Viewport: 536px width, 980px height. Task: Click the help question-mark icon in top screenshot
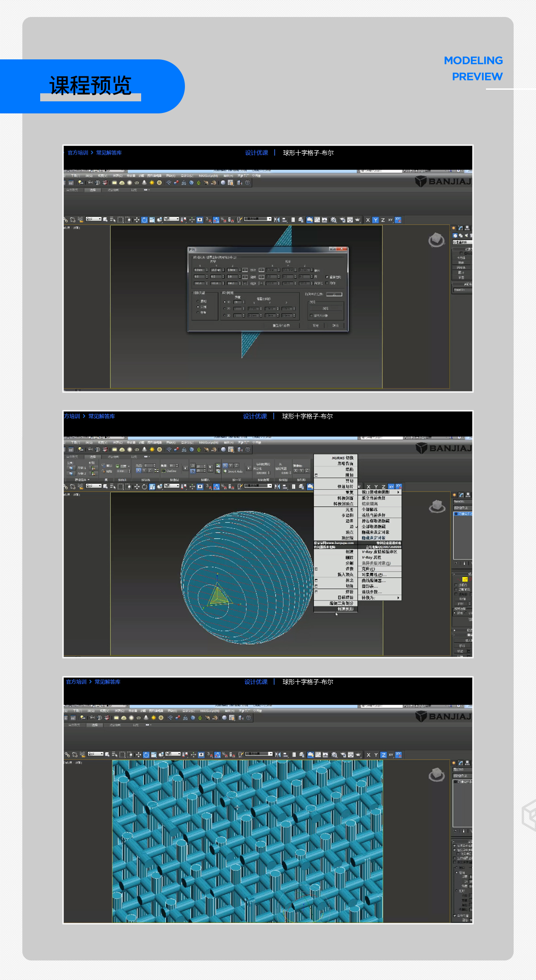pyautogui.click(x=247, y=183)
